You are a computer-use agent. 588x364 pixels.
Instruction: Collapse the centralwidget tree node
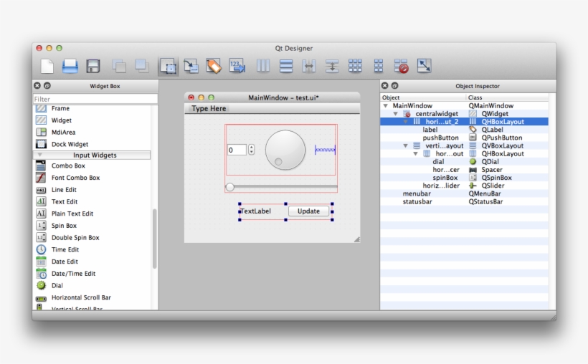point(395,114)
